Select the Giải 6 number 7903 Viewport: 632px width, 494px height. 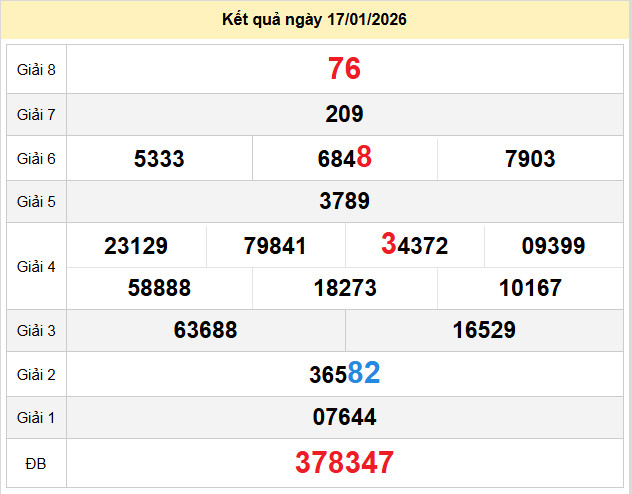530,158
